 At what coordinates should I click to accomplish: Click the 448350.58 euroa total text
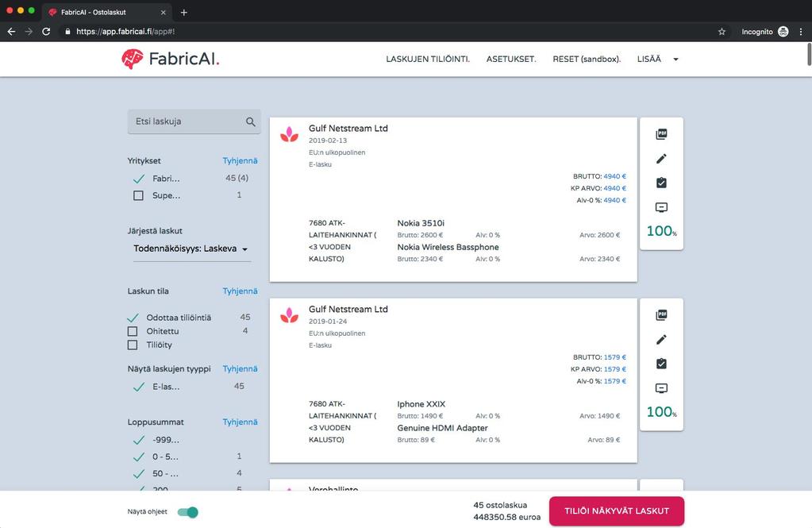click(506, 517)
